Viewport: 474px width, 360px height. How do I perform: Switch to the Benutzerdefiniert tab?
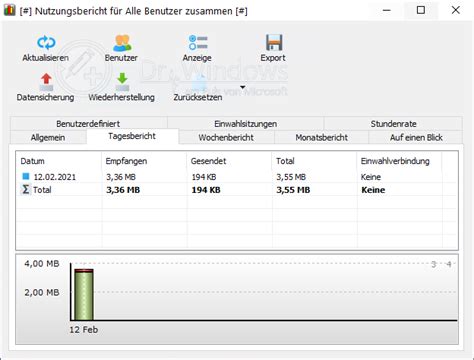88,124
